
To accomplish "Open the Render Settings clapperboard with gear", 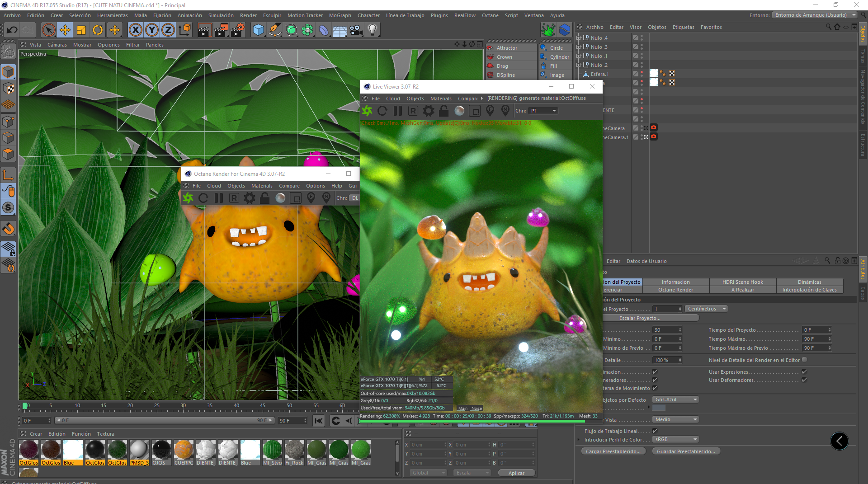I will [x=238, y=30].
